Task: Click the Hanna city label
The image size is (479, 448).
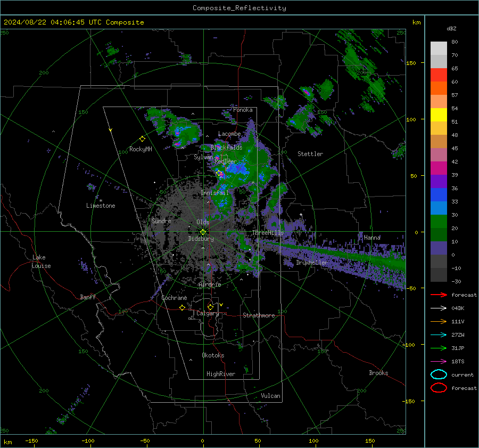Action: coord(372,237)
